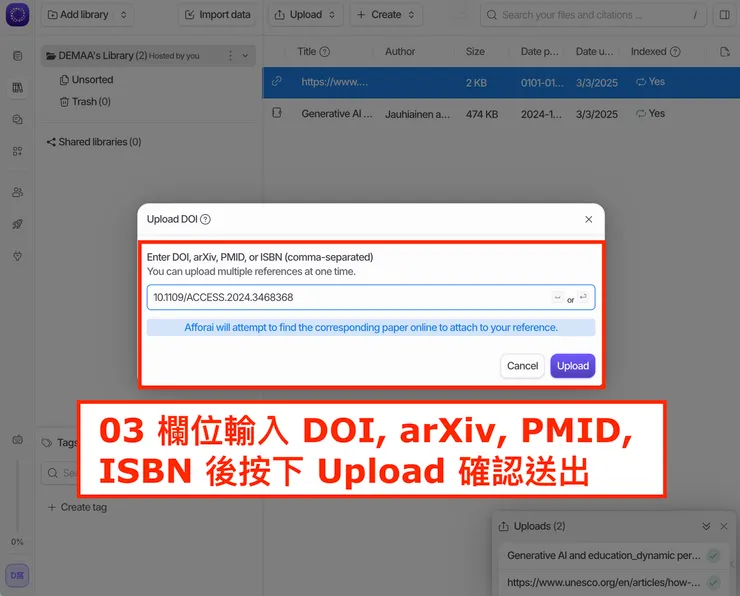Collapse the Uploads panel with double chevron
740x596 pixels.
point(706,526)
